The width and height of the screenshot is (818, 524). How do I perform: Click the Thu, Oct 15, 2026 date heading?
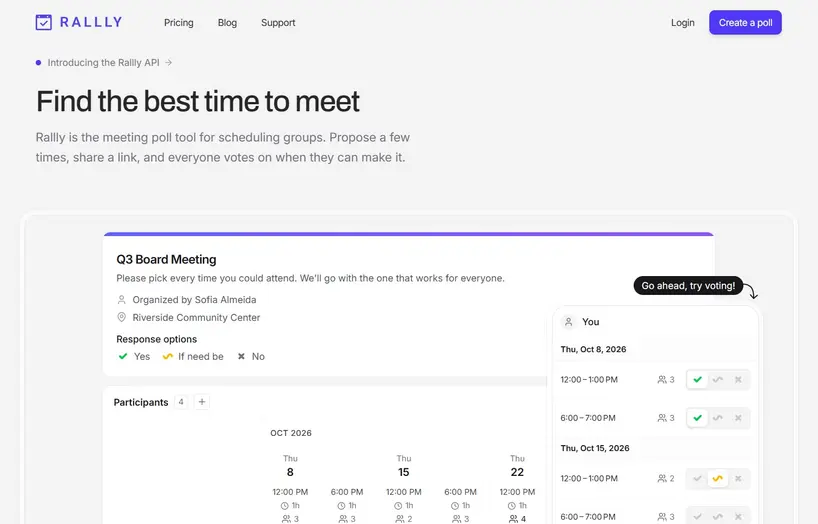(x=595, y=448)
